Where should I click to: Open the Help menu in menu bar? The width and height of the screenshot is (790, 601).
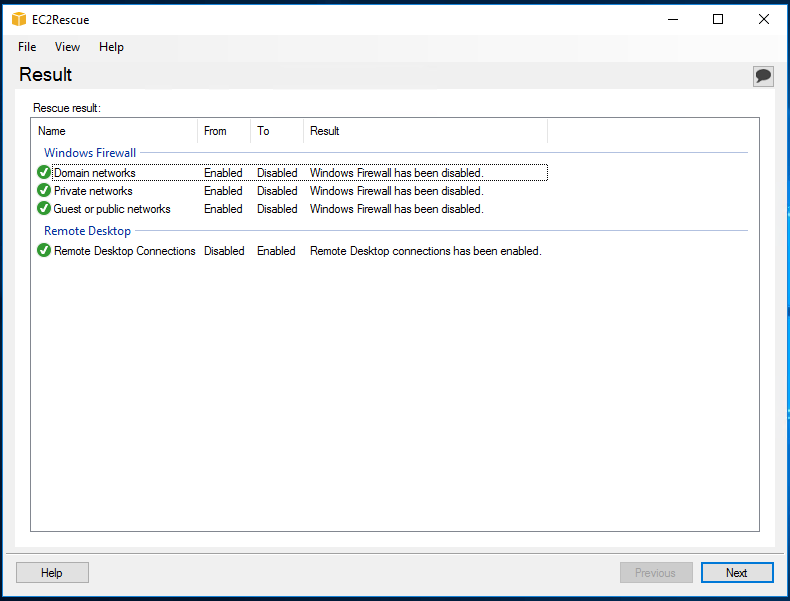111,47
